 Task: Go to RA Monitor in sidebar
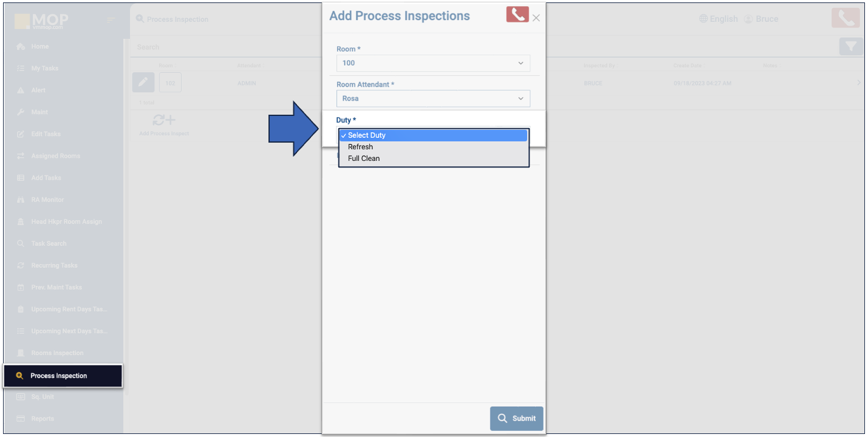coord(47,200)
